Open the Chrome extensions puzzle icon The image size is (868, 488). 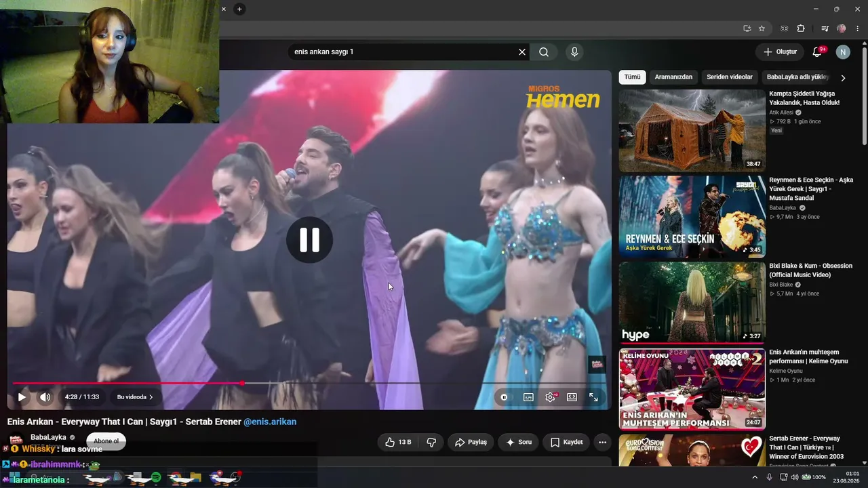coord(801,28)
